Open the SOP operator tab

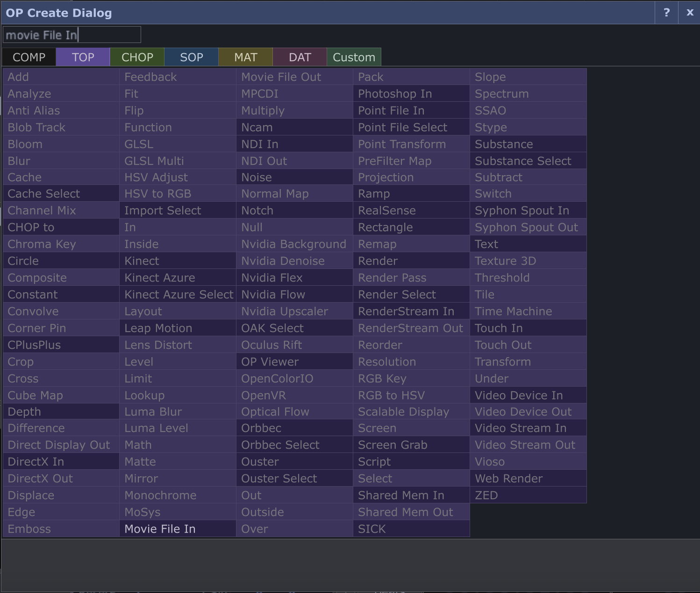coord(191,57)
